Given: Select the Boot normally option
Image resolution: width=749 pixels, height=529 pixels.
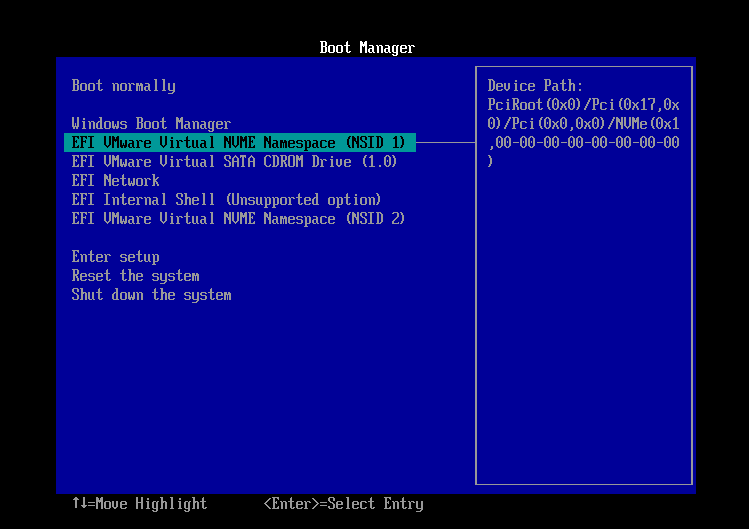Looking at the screenshot, I should [x=123, y=86].
